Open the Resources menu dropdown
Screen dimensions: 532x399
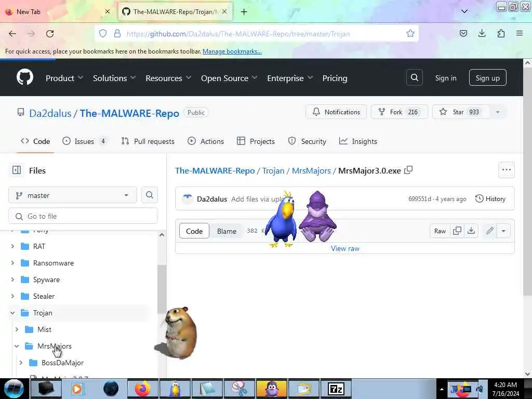(168, 78)
